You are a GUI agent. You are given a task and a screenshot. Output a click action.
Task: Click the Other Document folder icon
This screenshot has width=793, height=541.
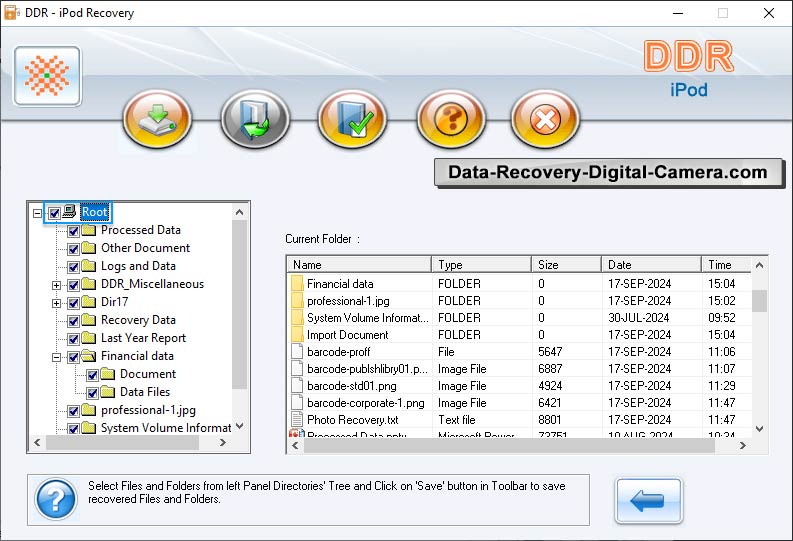point(89,248)
